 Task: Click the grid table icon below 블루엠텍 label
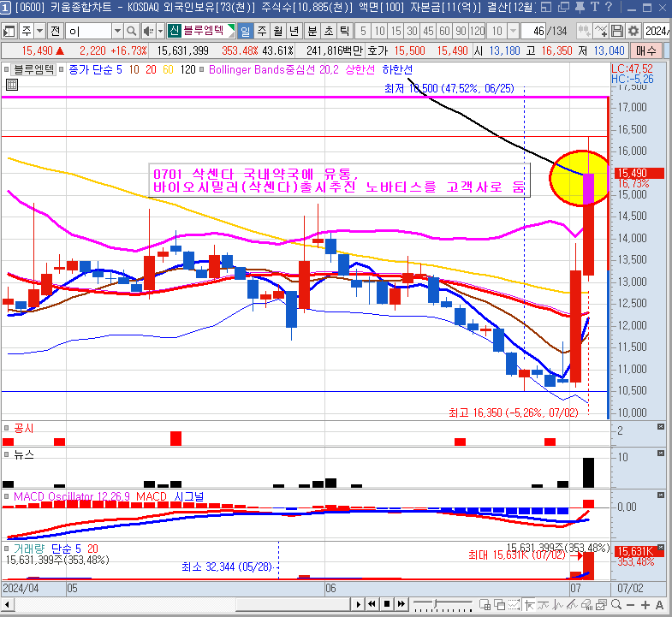[x=11, y=84]
